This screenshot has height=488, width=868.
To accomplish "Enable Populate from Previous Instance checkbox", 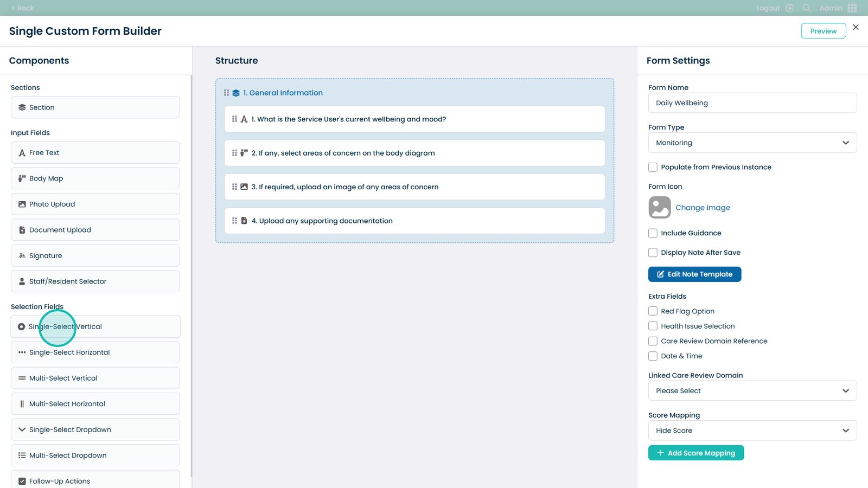I will coord(653,168).
